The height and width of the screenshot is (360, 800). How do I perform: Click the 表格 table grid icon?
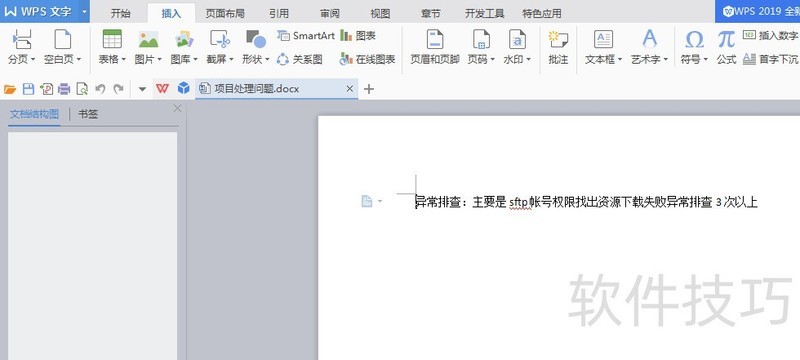[112, 39]
